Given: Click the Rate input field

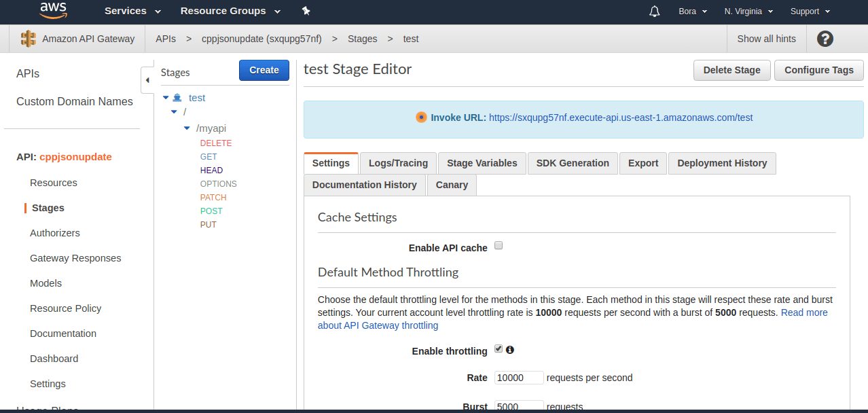Looking at the screenshot, I should coord(519,378).
